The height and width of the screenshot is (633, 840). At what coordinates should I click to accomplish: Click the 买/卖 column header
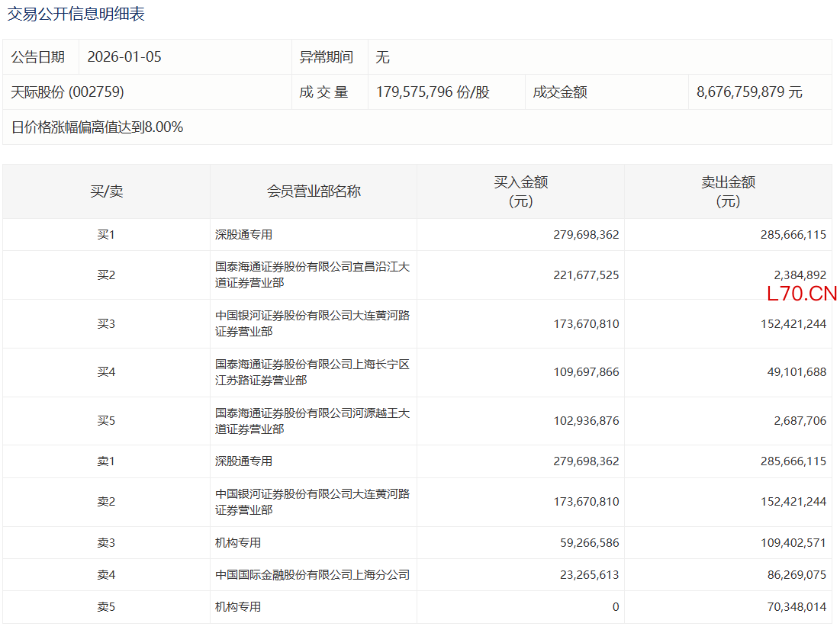pyautogui.click(x=106, y=191)
